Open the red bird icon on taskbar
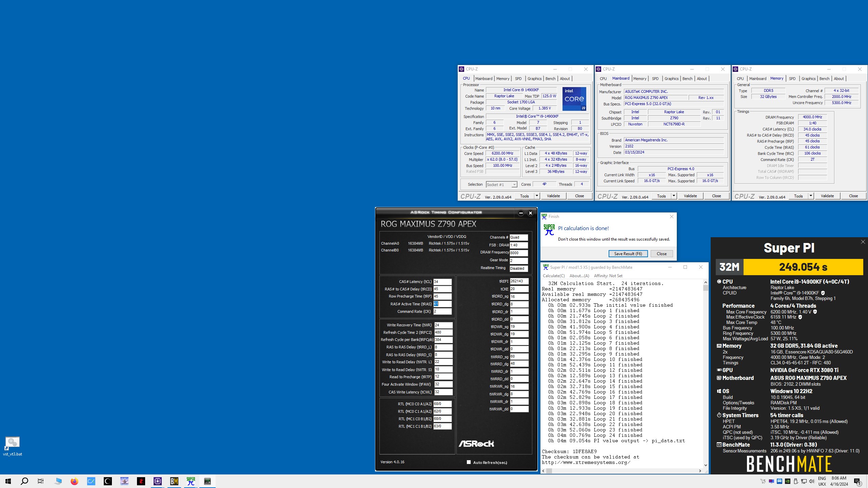868x488 pixels. 141,481
